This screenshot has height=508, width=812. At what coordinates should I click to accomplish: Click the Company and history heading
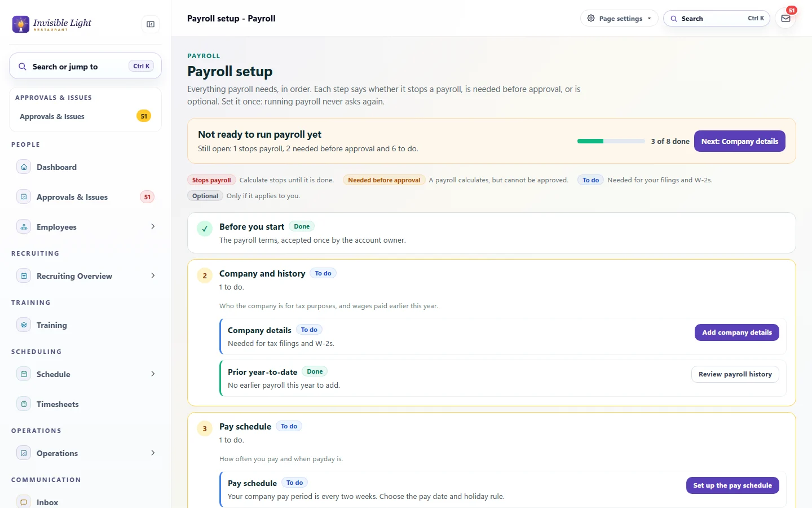[x=262, y=274]
